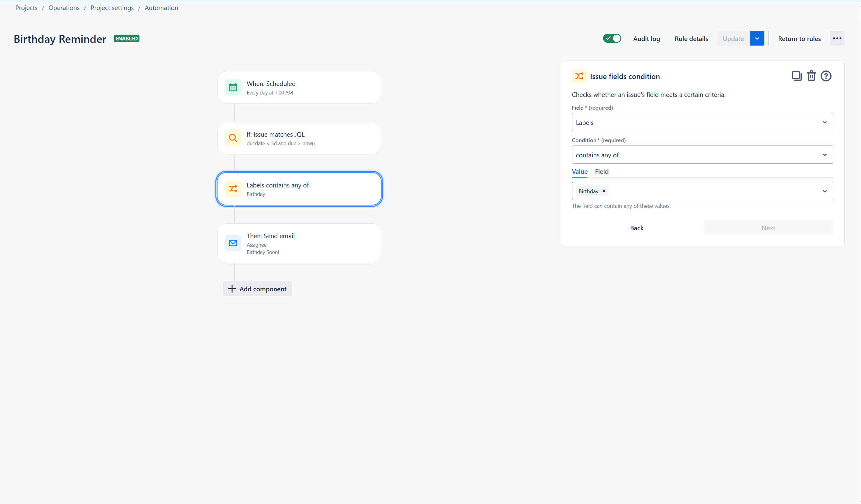This screenshot has width=861, height=504.
Task: Open the Audit log link
Action: (x=647, y=39)
